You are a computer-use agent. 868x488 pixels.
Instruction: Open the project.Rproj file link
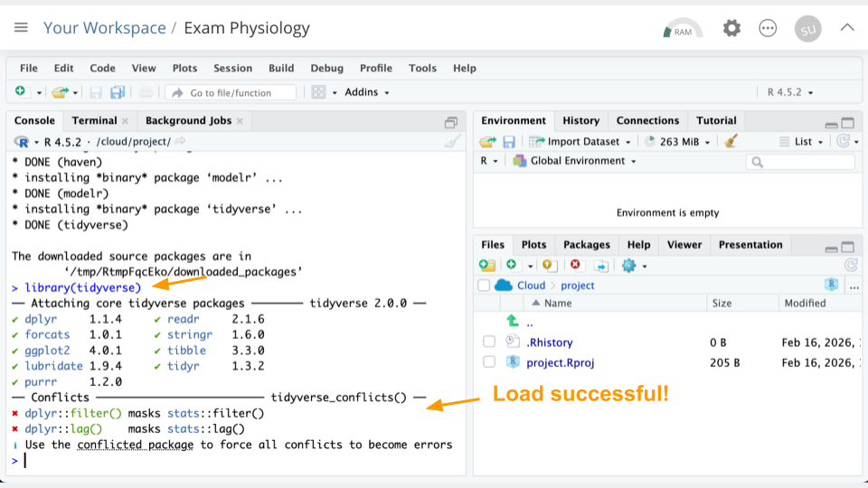coord(561,362)
